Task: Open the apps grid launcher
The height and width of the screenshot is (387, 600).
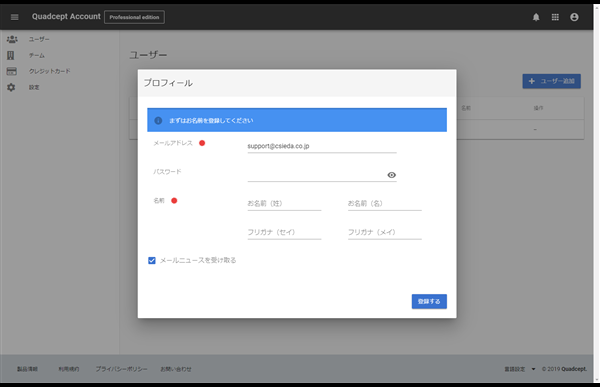Action: 555,17
